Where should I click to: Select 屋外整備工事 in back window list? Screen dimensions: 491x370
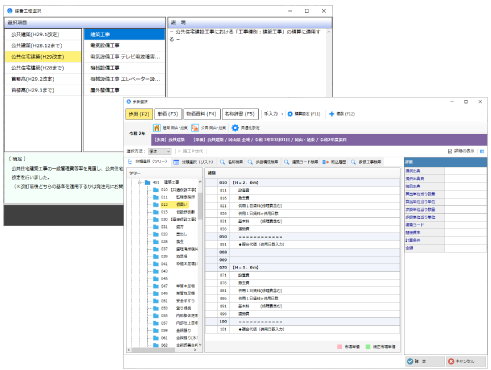click(x=124, y=90)
